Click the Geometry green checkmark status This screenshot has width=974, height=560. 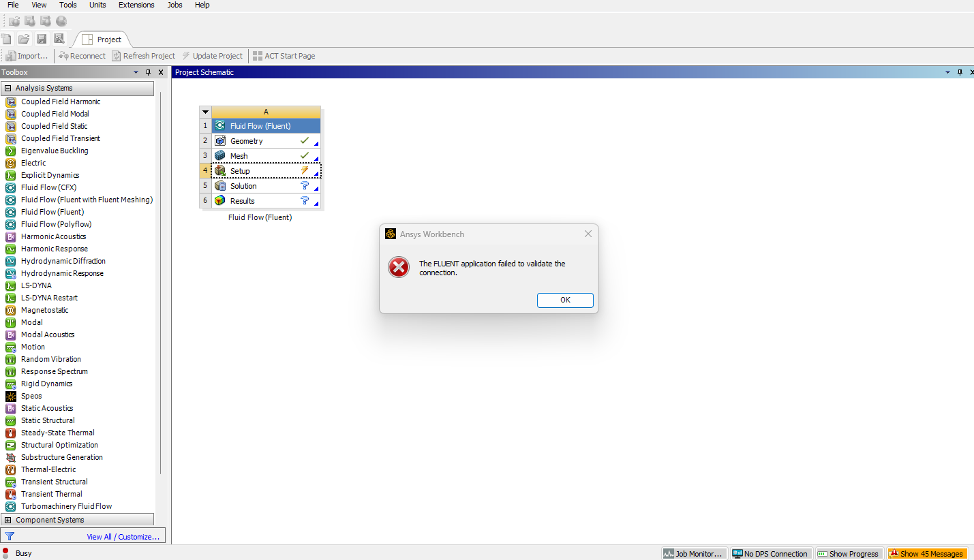305,140
